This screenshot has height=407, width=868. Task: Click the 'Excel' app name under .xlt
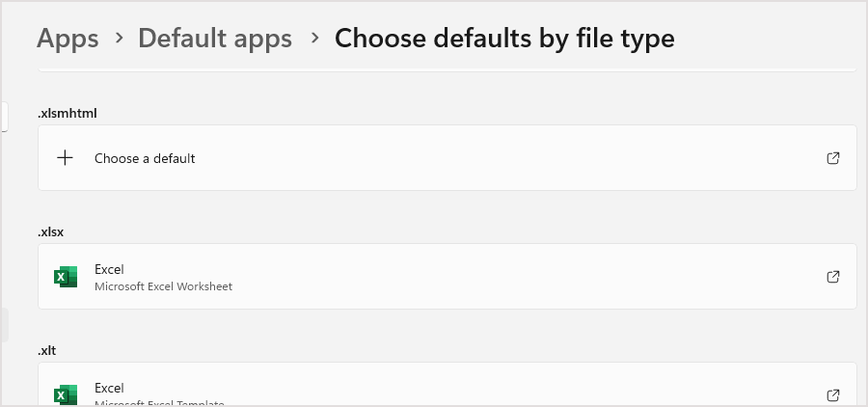pos(109,388)
